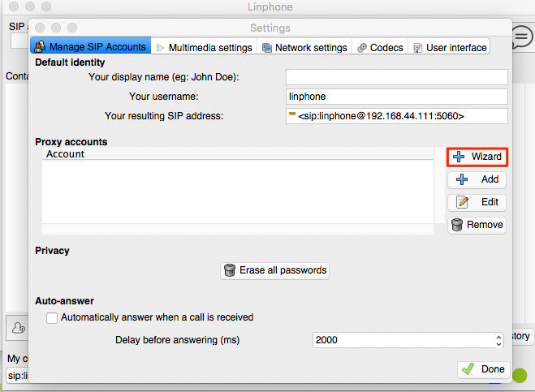Click the add contact icon in Linphone window
Image resolution: width=535 pixels, height=392 pixels.
(19, 328)
